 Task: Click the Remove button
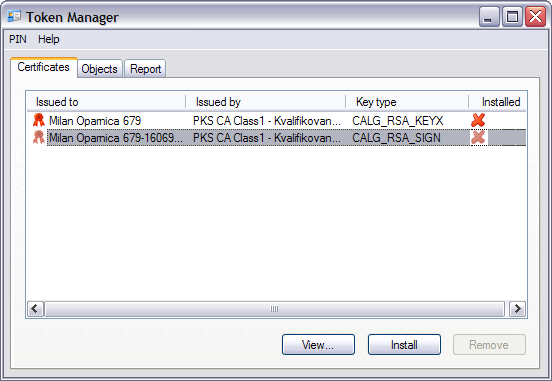point(489,344)
